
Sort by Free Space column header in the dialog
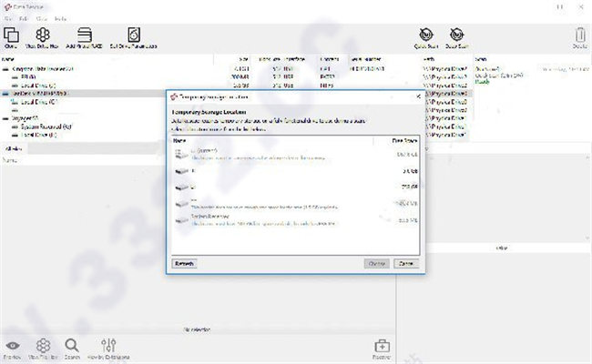404,141
